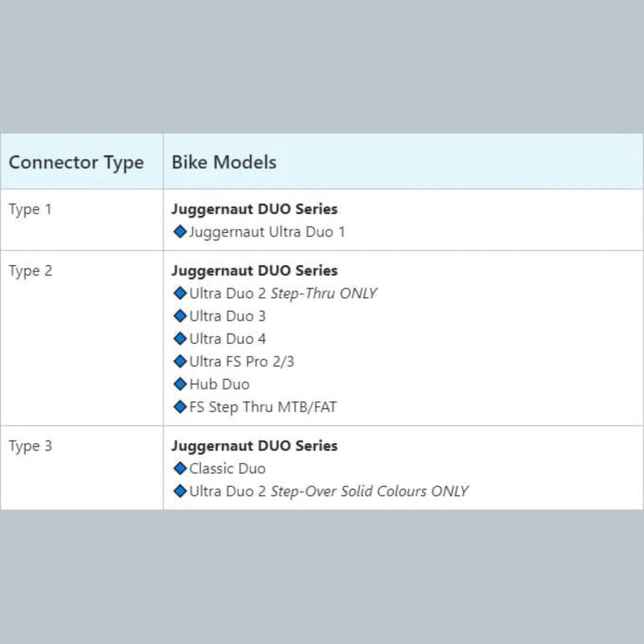Click the Hub Duo model text

pos(219,384)
